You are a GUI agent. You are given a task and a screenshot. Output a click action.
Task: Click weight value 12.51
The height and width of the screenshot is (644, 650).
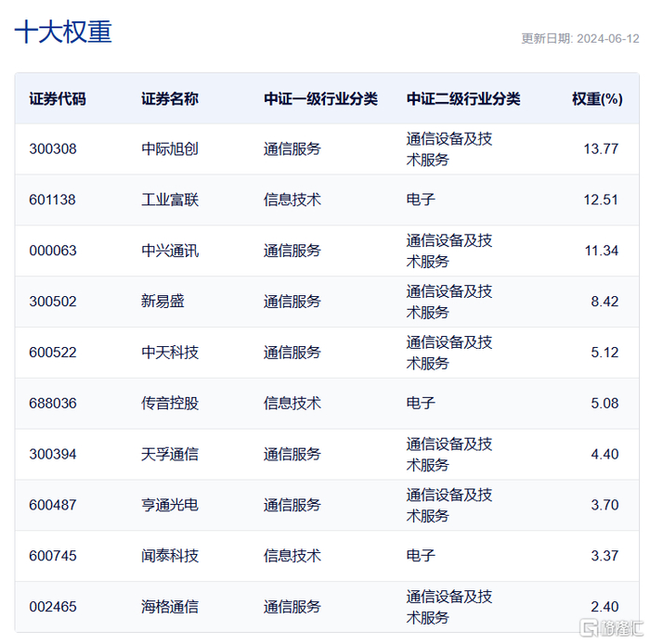601,200
